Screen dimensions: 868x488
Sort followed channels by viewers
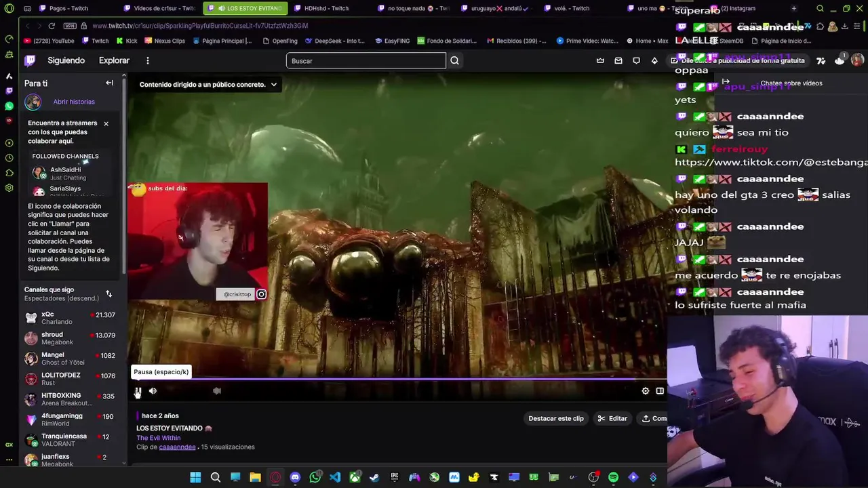108,294
